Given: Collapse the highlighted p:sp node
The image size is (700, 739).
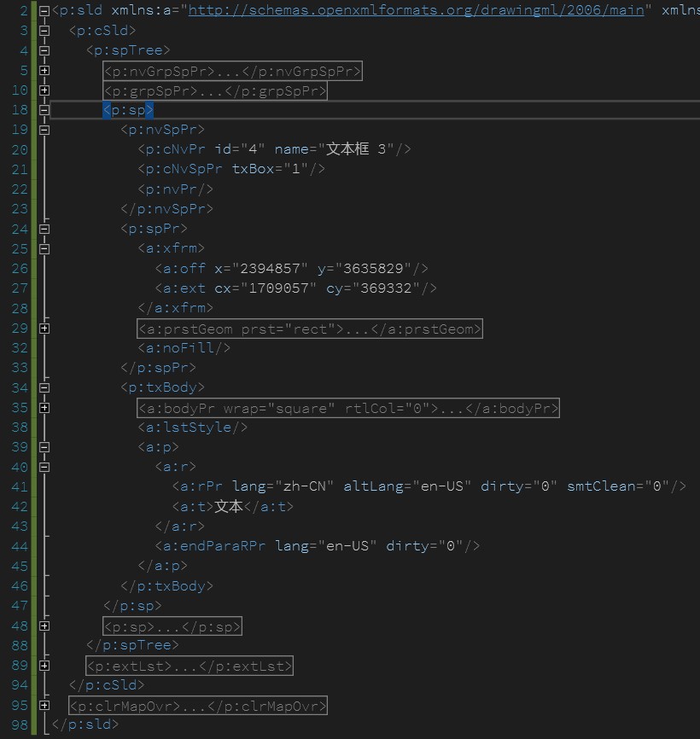Looking at the screenshot, I should click(x=44, y=109).
